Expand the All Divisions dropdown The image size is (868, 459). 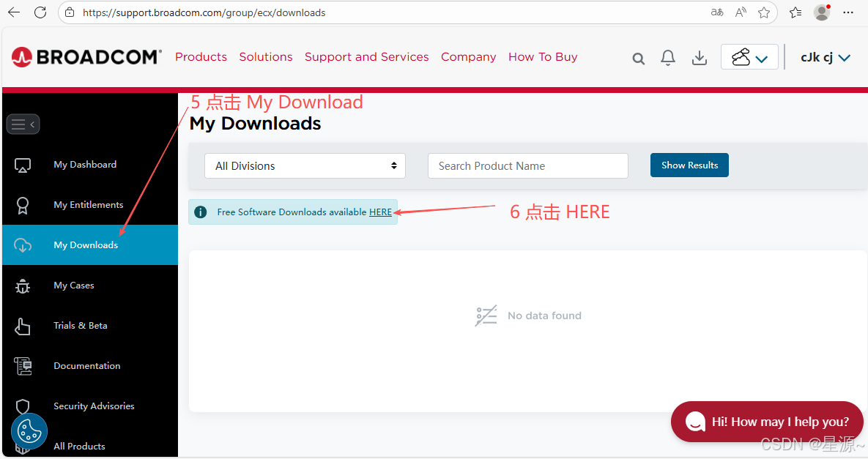305,166
